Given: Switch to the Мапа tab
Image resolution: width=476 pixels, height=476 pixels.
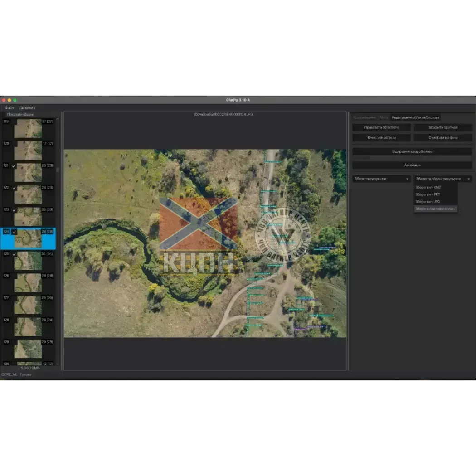Looking at the screenshot, I should 384,117.
